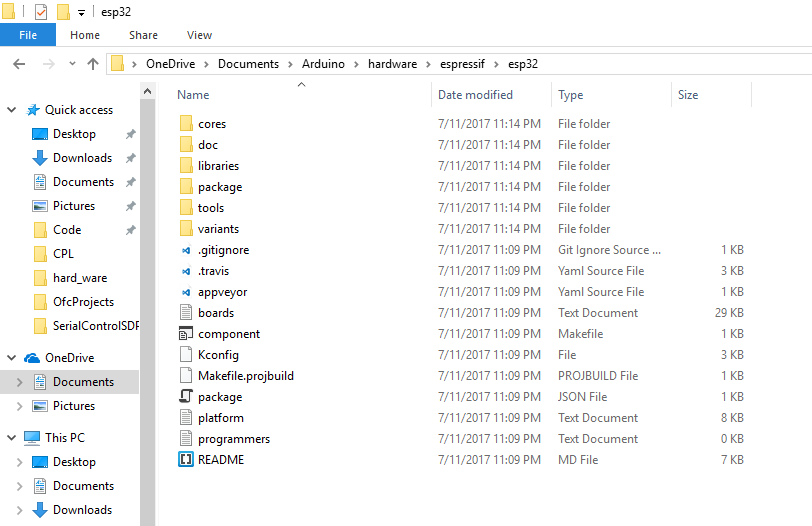This screenshot has width=812, height=526.
Task: Select the platform text document icon
Action: (186, 418)
